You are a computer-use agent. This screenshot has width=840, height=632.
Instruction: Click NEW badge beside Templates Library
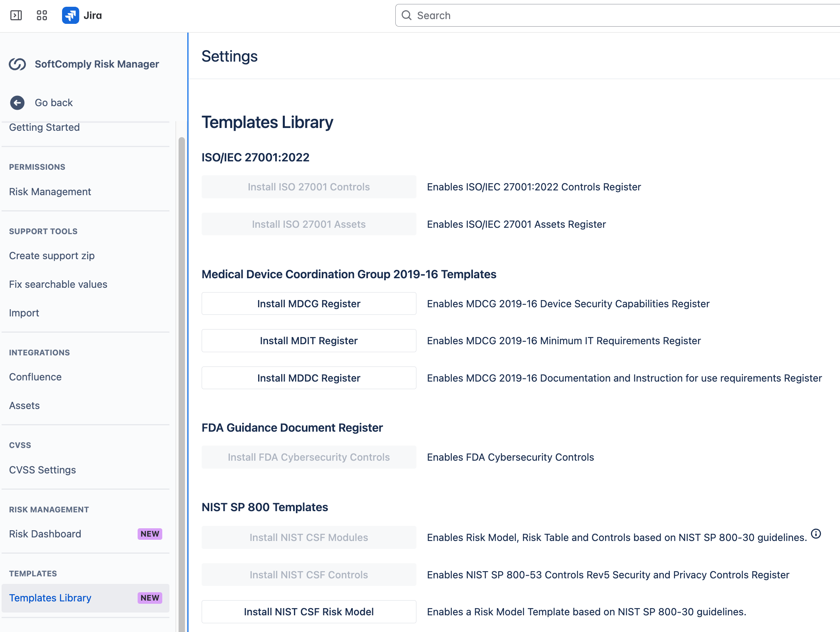[150, 598]
